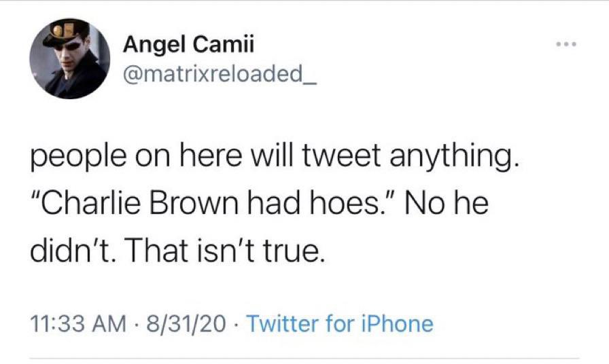Open Angel Camii's profile picture

point(69,59)
